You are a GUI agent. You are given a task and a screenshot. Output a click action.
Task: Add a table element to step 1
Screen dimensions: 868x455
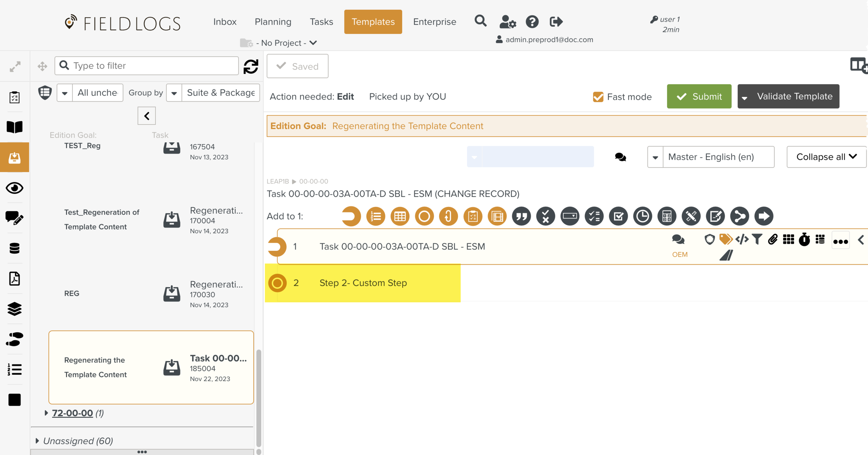[x=400, y=216]
